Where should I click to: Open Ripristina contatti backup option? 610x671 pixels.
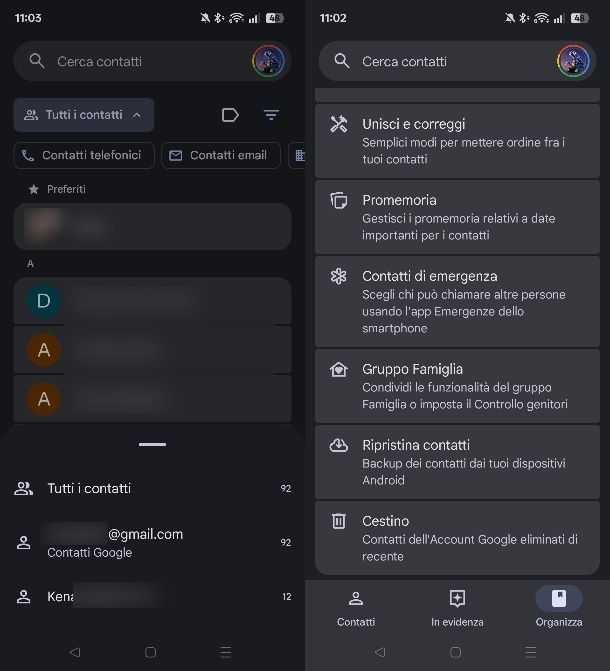coord(457,462)
